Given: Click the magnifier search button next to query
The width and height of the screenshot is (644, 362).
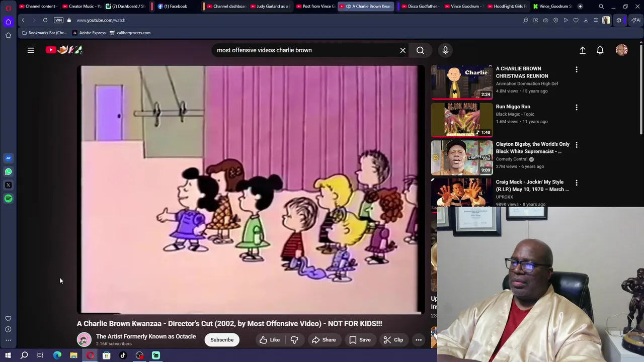Looking at the screenshot, I should tap(420, 50).
